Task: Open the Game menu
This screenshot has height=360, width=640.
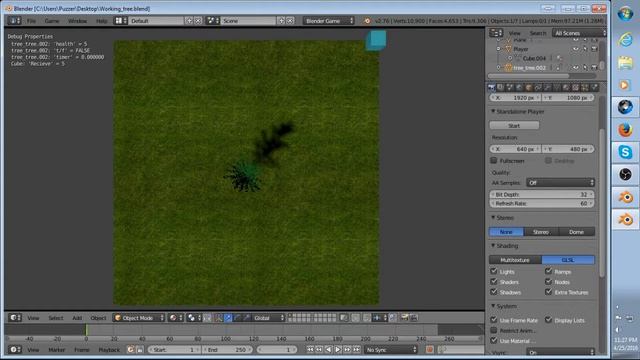Action: click(52, 21)
